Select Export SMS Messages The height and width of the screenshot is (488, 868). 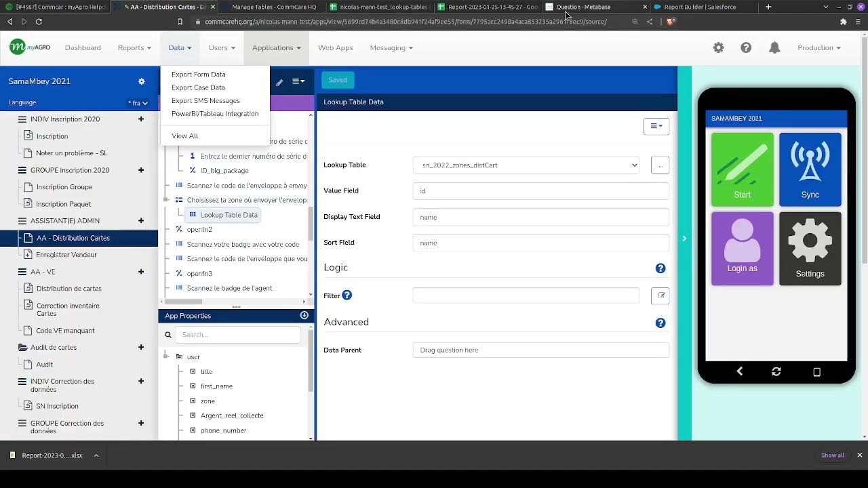click(205, 100)
